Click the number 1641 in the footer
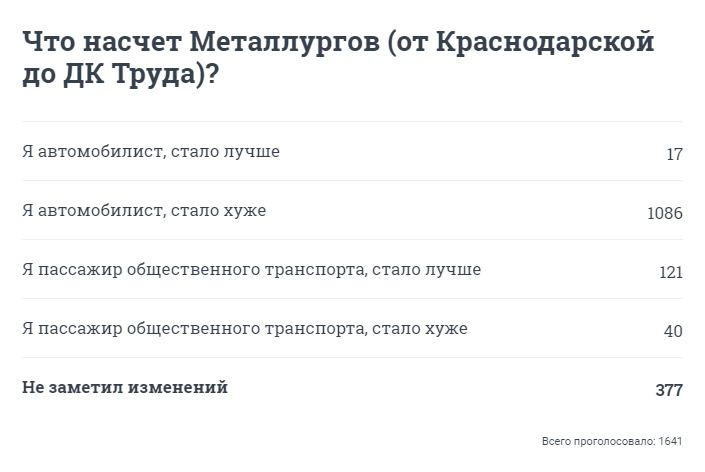 point(670,441)
